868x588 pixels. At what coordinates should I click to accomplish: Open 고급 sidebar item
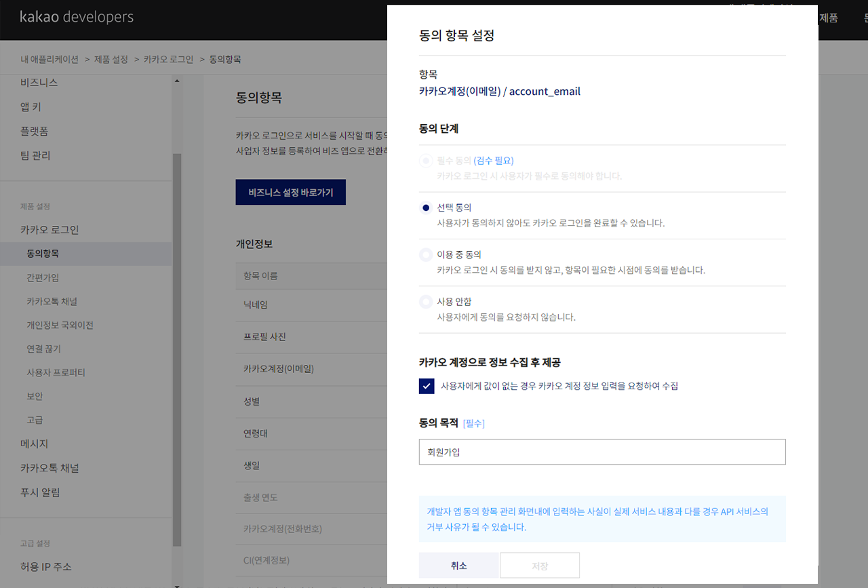point(35,420)
